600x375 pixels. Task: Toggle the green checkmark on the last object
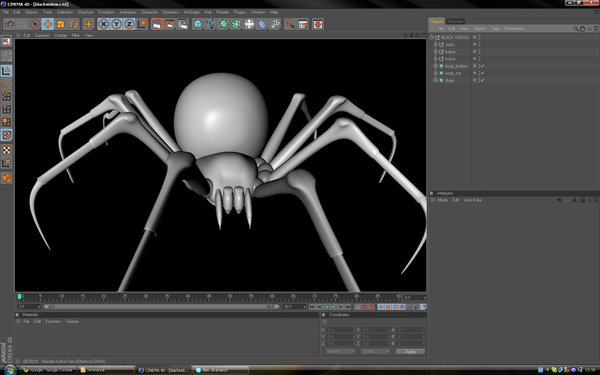click(x=483, y=80)
